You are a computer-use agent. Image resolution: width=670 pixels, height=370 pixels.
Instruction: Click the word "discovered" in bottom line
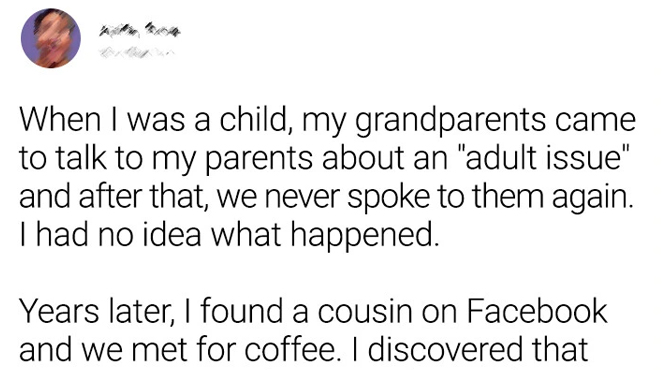tap(444, 349)
